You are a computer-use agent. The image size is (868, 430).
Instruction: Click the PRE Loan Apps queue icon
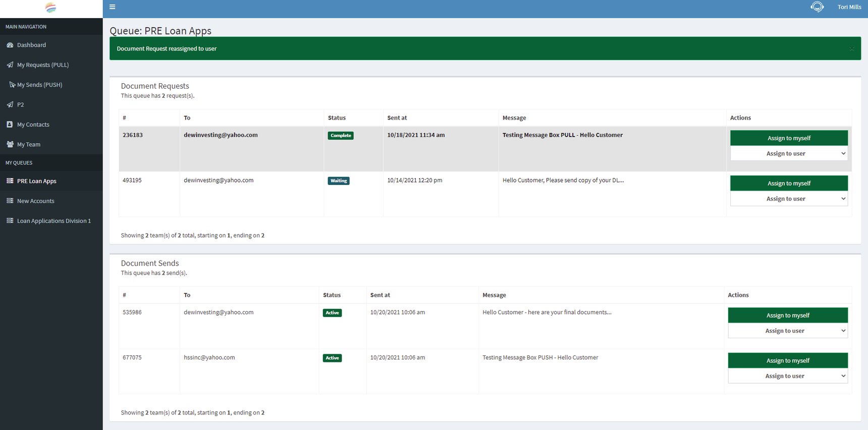10,181
